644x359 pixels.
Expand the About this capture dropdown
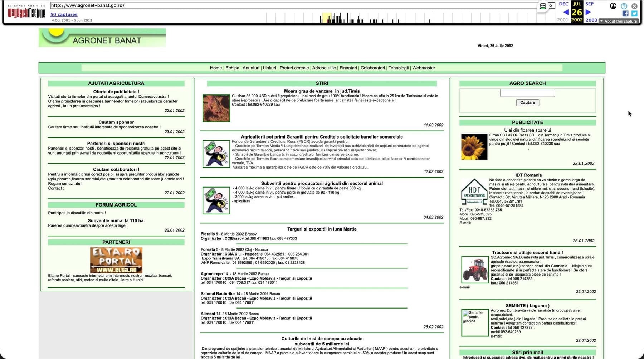point(619,21)
